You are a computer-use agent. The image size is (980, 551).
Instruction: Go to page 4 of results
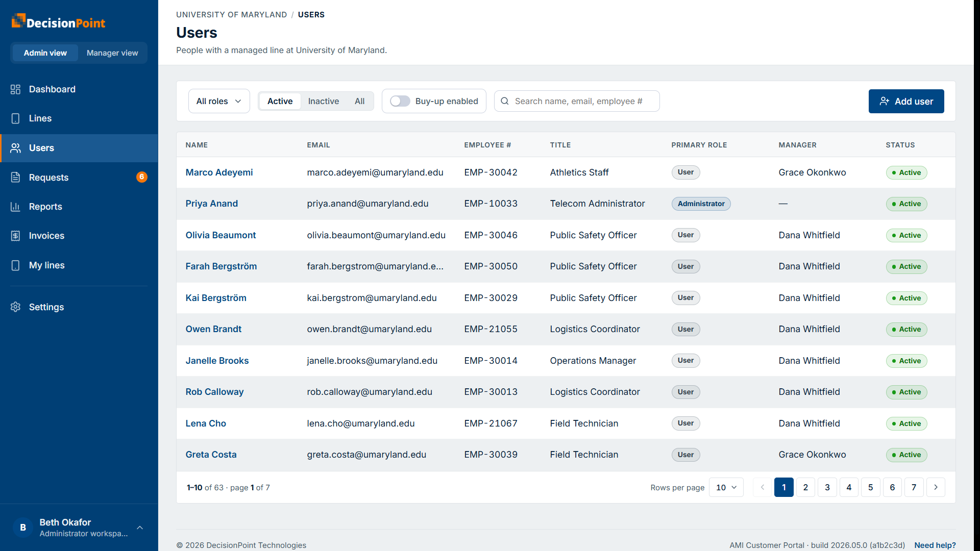tap(849, 487)
